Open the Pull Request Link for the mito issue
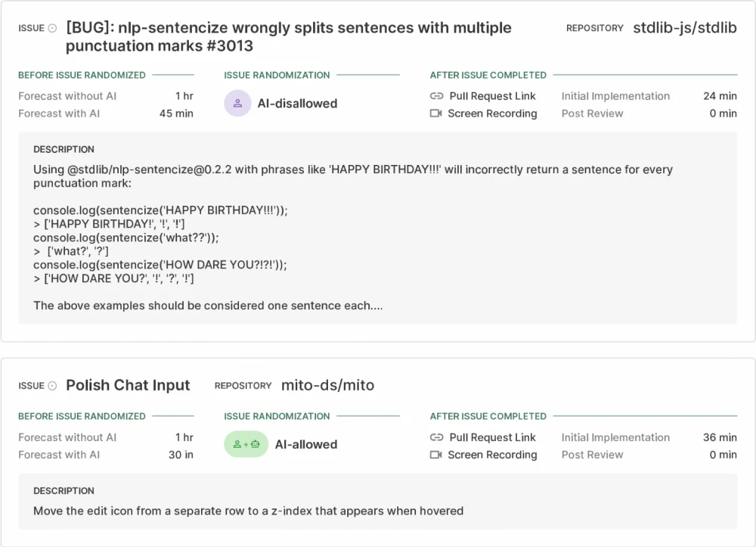The image size is (756, 547). [492, 437]
